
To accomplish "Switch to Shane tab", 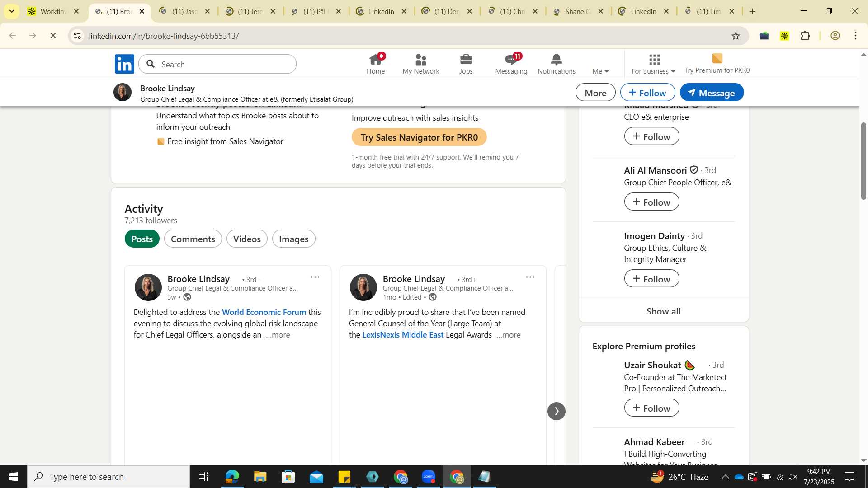I will [x=578, y=11].
